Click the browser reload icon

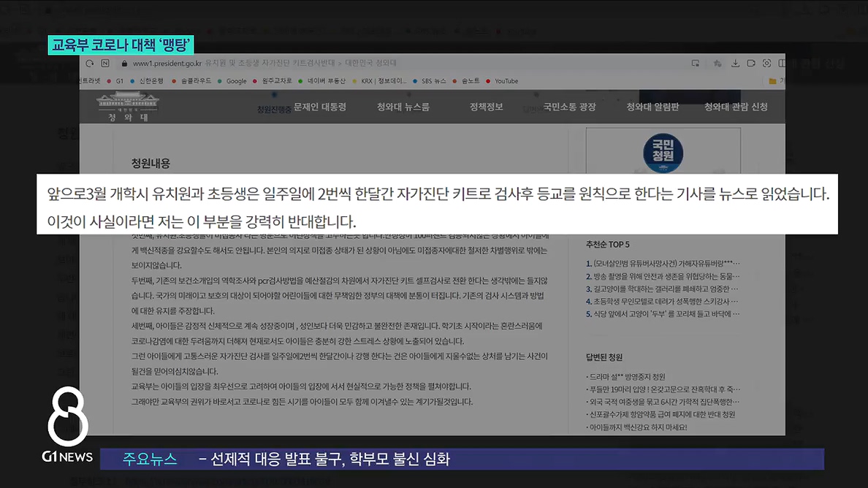tap(89, 64)
